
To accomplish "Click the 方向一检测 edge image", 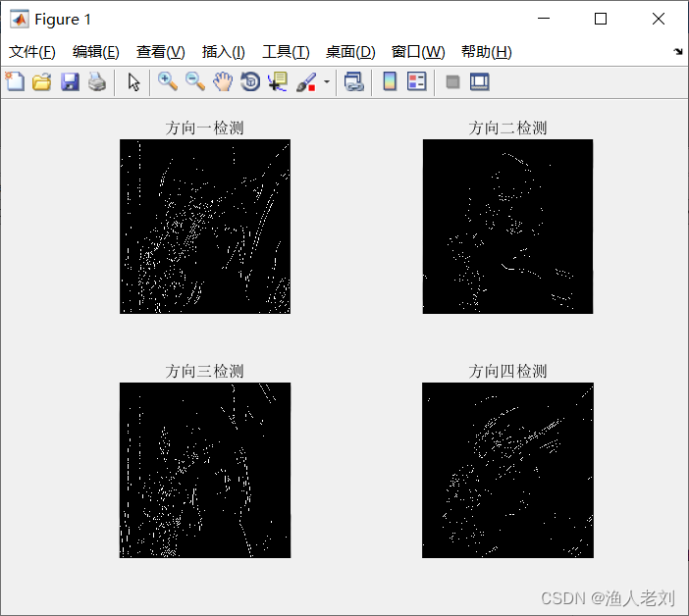I will 205,227.
